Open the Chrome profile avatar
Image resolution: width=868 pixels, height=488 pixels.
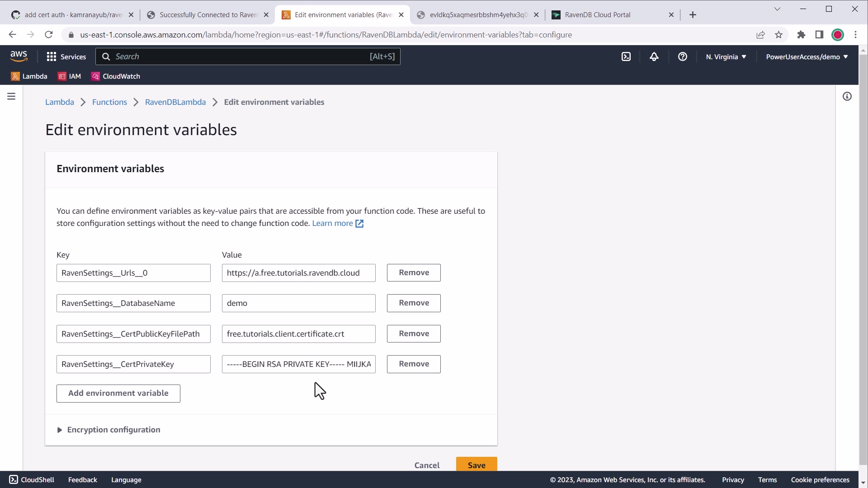tap(838, 35)
